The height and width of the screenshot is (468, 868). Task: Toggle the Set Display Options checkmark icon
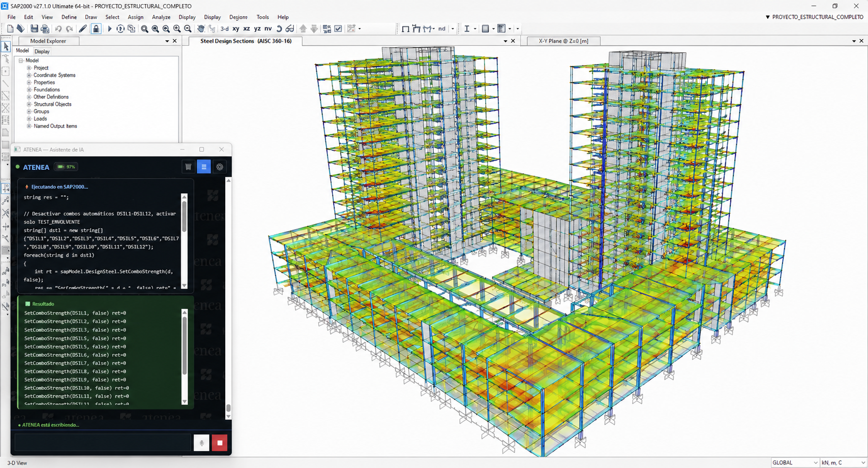point(338,29)
